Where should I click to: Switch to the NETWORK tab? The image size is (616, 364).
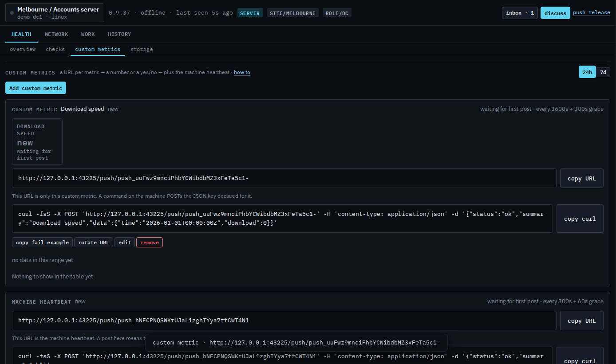[x=56, y=34]
